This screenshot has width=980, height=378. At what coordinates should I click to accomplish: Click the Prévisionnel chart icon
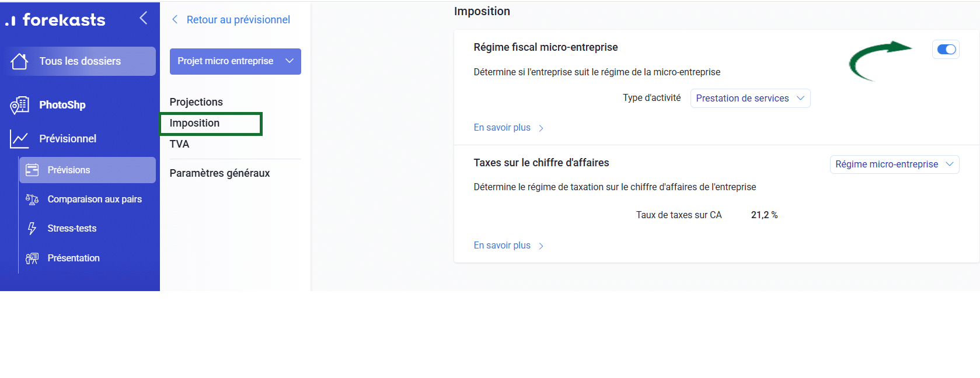(19, 139)
